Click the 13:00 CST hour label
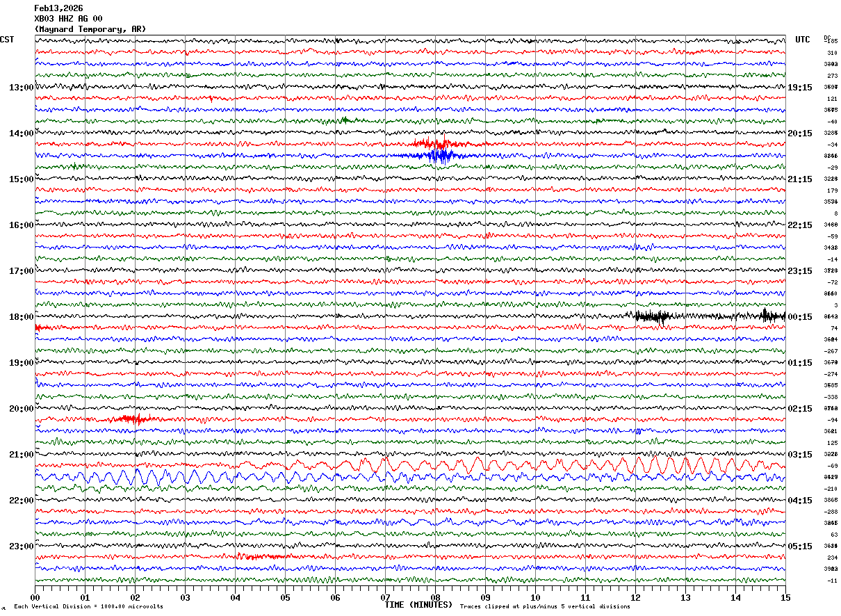Screen dimensions: 841x616 tap(21, 88)
